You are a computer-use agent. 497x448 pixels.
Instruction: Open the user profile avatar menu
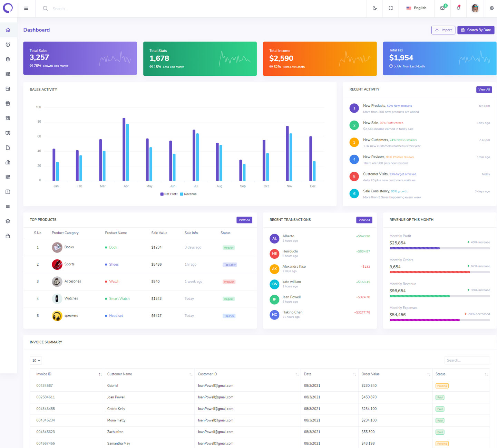tap(475, 8)
